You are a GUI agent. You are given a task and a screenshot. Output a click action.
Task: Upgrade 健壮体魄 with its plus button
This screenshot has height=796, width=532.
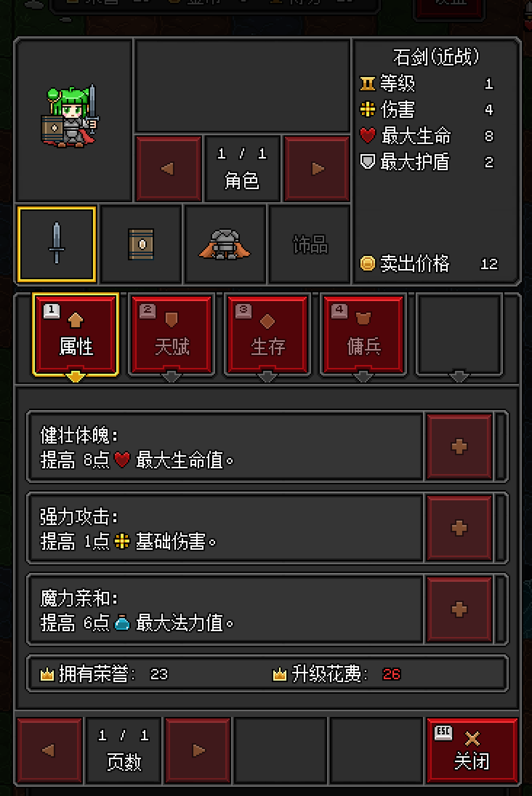(x=459, y=446)
